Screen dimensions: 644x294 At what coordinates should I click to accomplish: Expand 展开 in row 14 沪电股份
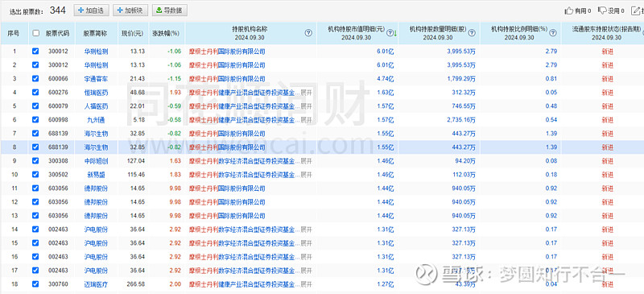coord(307,230)
